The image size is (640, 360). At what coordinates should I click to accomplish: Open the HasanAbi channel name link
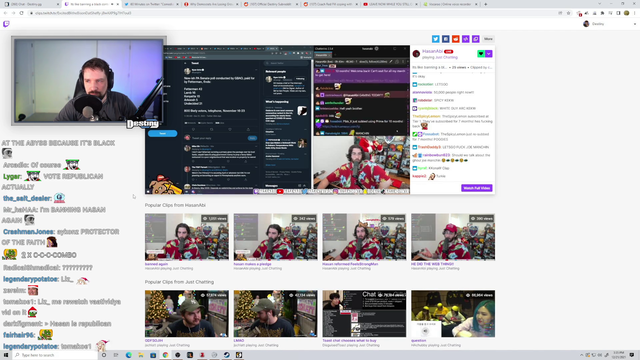pyautogui.click(x=432, y=51)
